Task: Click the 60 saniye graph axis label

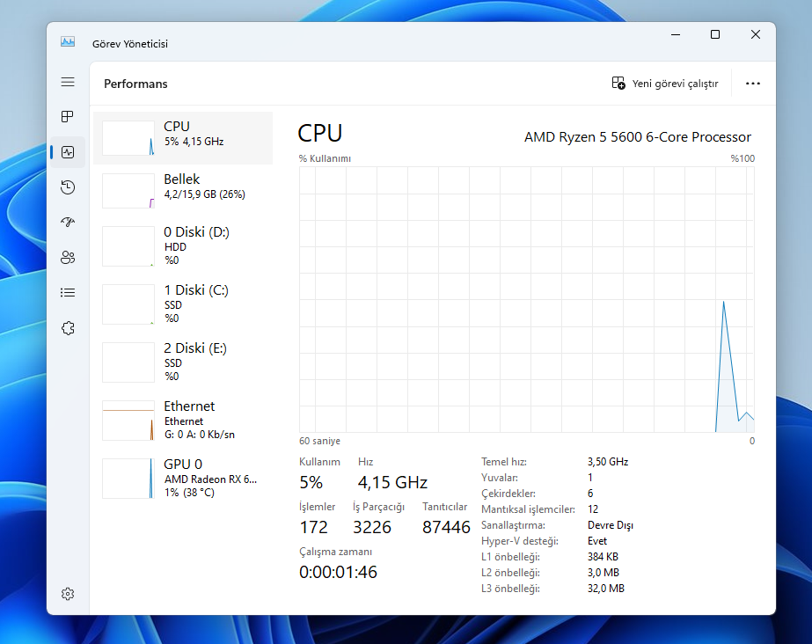Action: (319, 441)
